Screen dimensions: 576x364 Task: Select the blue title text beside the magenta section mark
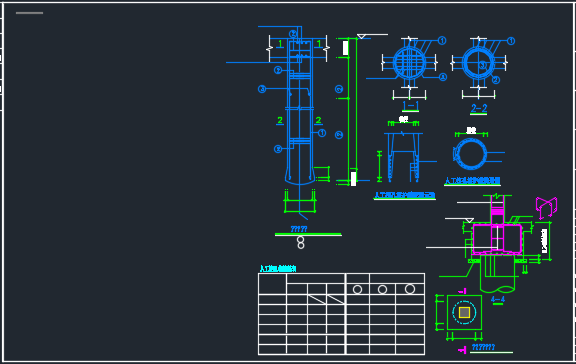(x=483, y=347)
